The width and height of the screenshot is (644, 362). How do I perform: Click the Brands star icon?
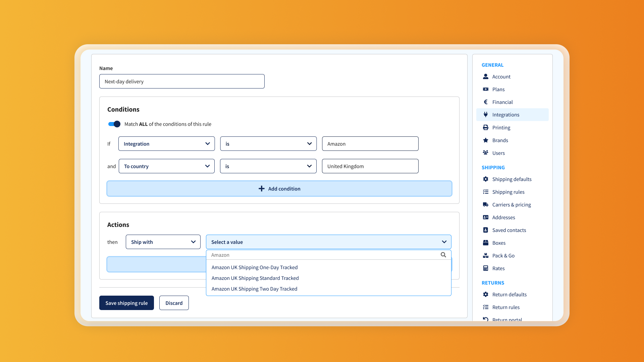pos(485,140)
